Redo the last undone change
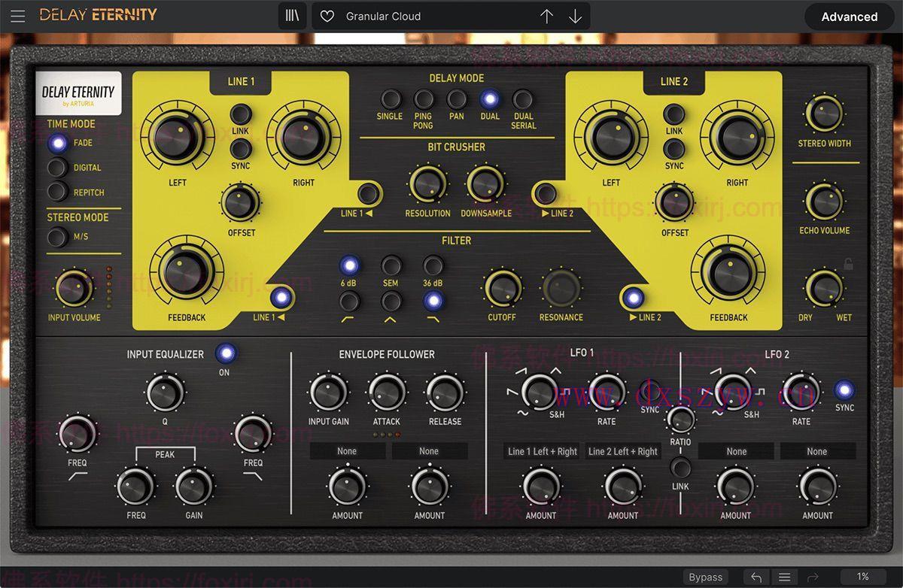The width and height of the screenshot is (903, 588). tap(813, 577)
